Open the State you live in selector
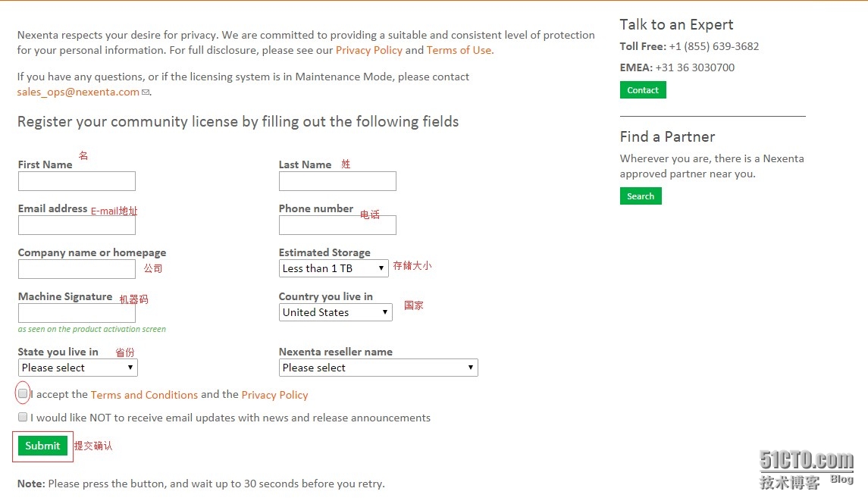This screenshot has height=504, width=868. (77, 368)
